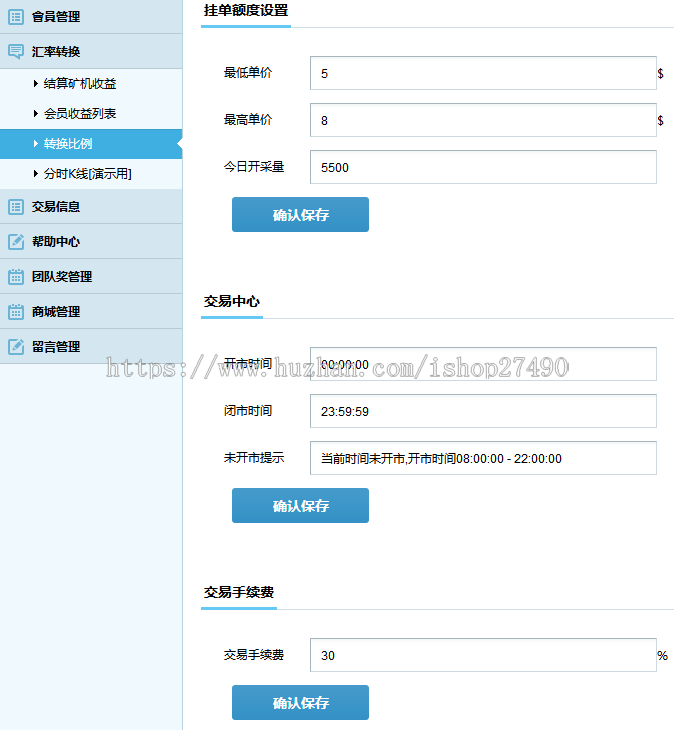This screenshot has width=674, height=730.
Task: Select the 转换比例 submenu item
Action: pyautogui.click(x=91, y=144)
